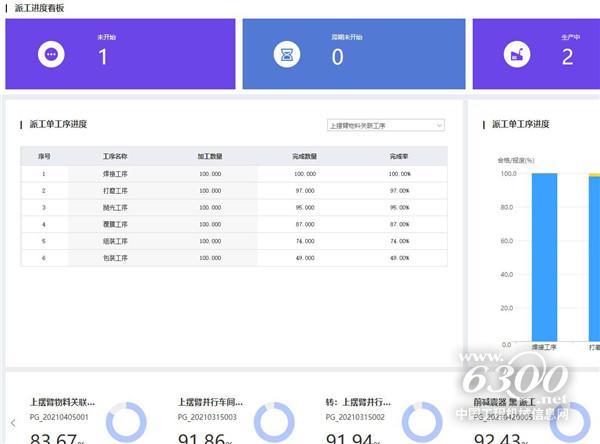
Task: Click the 工序名称 column header
Action: tap(115, 156)
